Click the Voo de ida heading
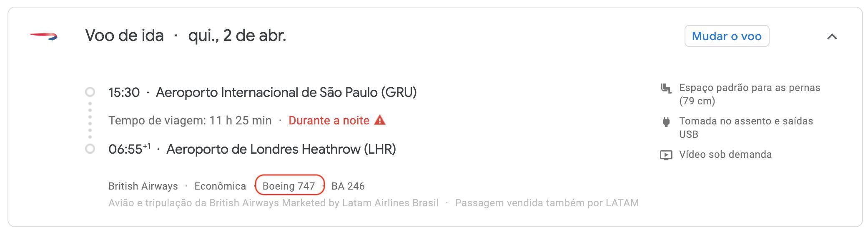868x233 pixels. (x=124, y=35)
